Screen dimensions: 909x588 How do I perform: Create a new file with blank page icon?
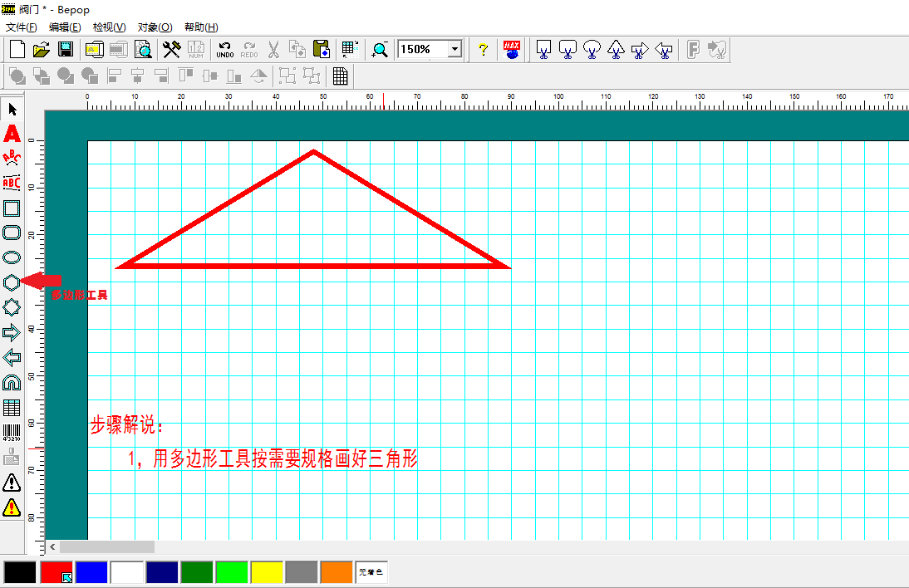click(x=17, y=50)
